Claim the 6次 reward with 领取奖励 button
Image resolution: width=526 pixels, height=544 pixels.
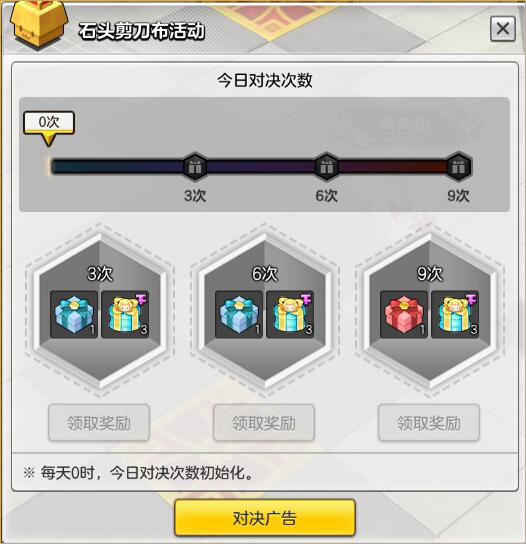tap(264, 423)
